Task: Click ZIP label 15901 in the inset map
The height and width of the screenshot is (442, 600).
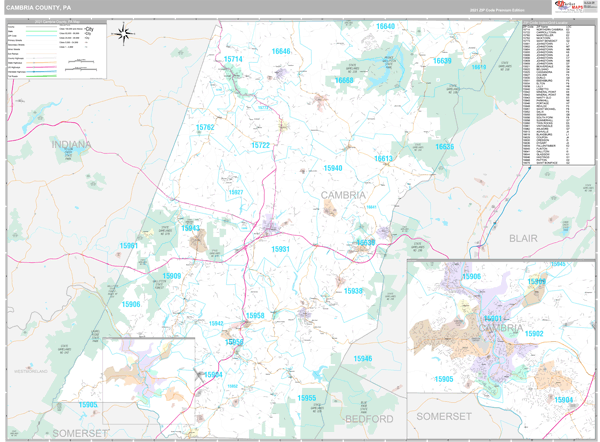Action: pyautogui.click(x=492, y=319)
